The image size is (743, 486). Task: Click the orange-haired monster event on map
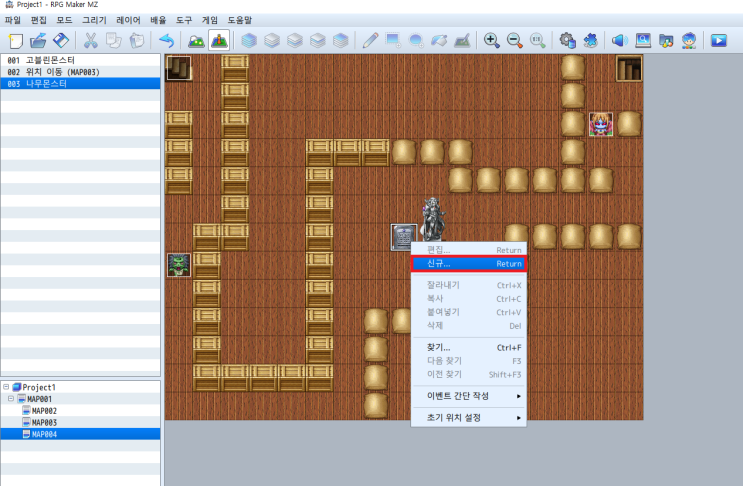tap(601, 124)
